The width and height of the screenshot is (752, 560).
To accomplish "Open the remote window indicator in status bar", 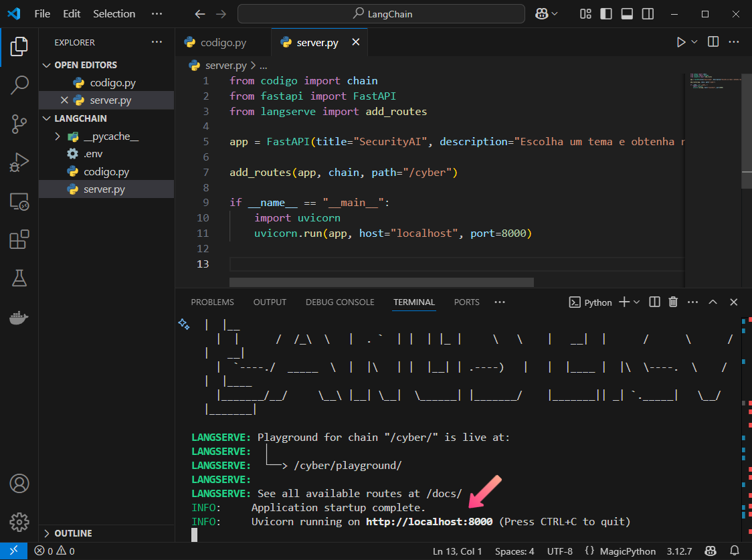I will tap(13, 551).
